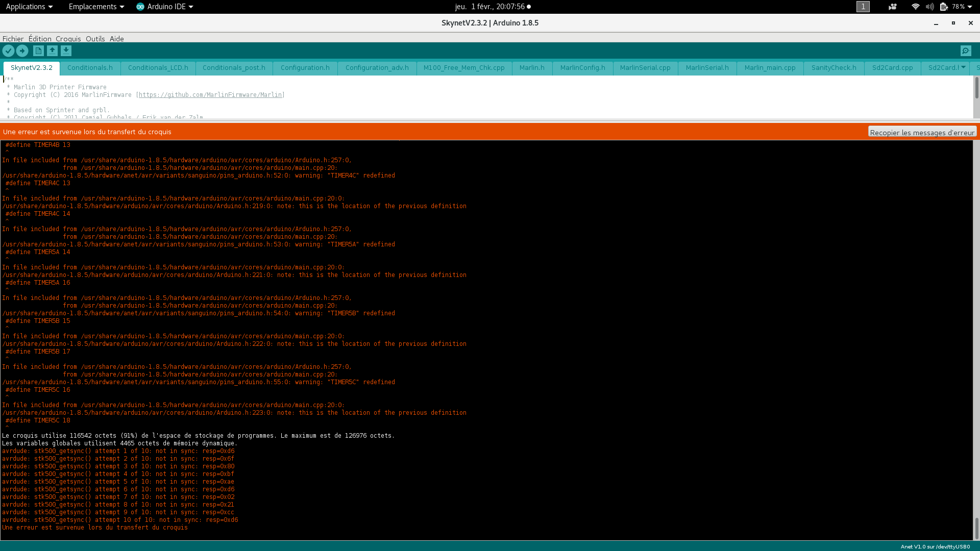Click the date and time in top bar
The image size is (980, 551).
[490, 7]
